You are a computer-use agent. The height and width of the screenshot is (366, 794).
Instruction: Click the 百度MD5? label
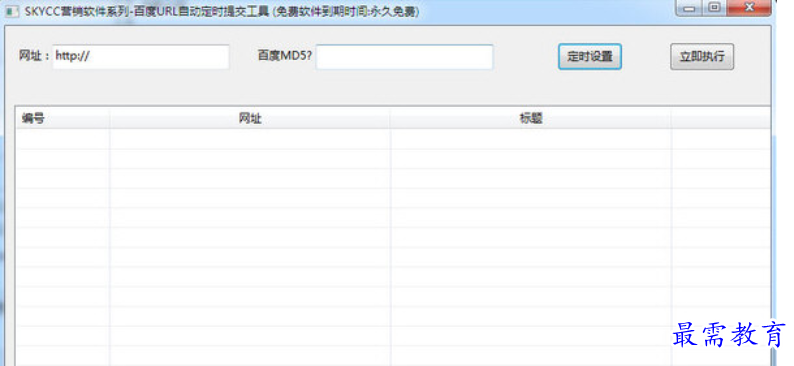click(285, 55)
